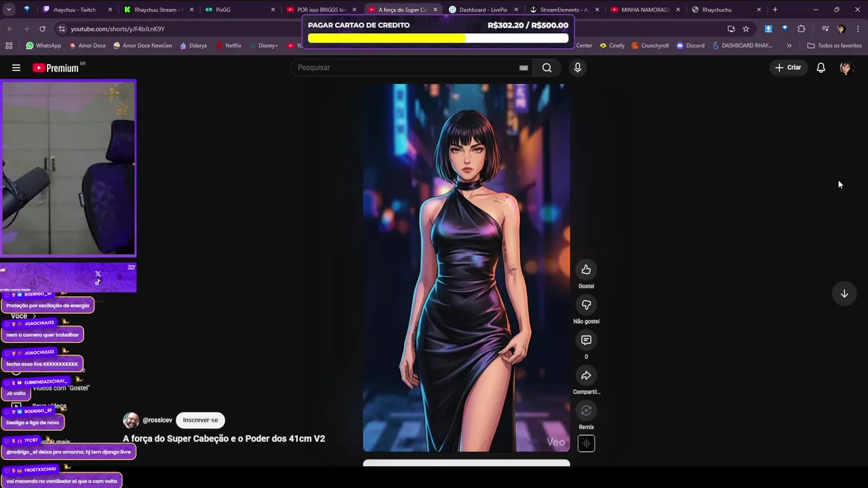Open the Netflix bookmark
This screenshot has width=868, height=488.
(229, 45)
